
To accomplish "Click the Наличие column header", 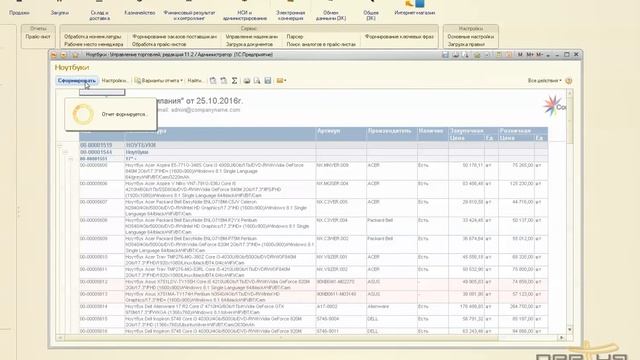I will tap(433, 134).
